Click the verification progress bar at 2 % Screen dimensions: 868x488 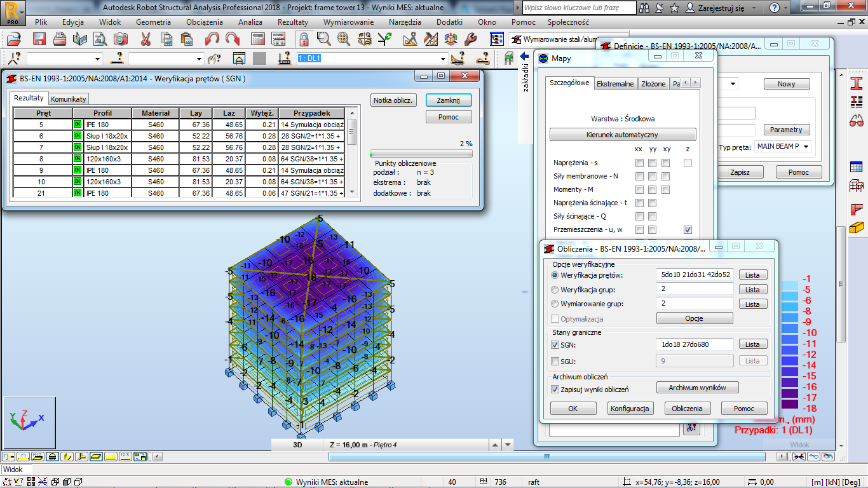click(421, 154)
